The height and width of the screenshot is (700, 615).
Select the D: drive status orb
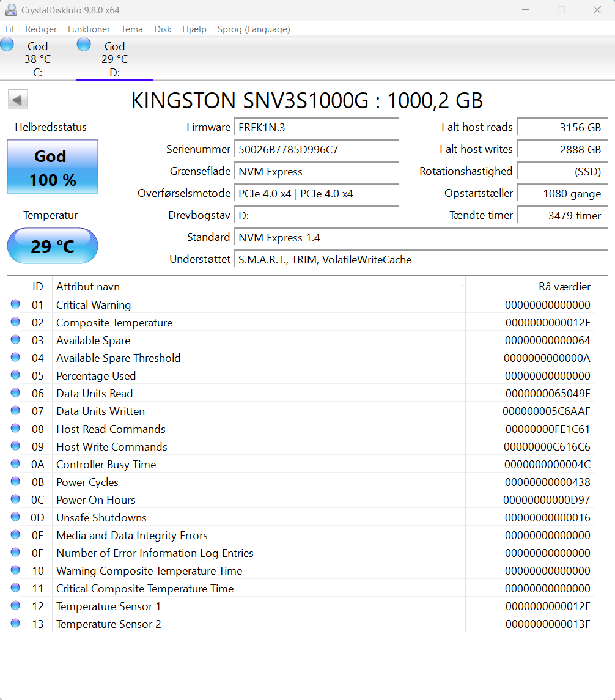click(84, 44)
